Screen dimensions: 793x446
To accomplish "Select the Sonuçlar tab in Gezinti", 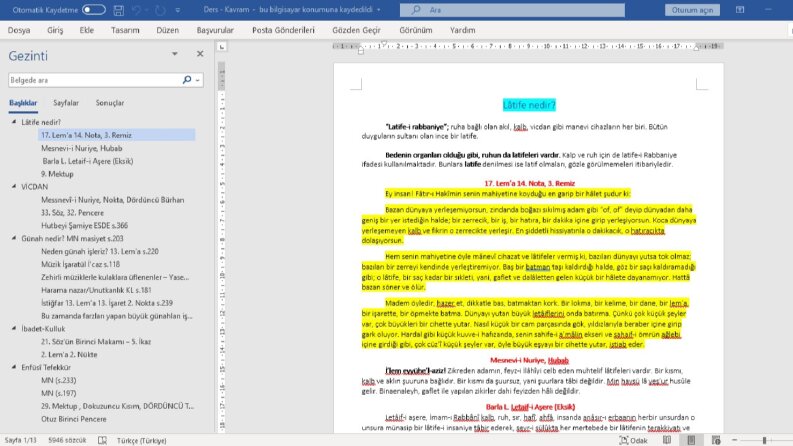I will point(110,103).
